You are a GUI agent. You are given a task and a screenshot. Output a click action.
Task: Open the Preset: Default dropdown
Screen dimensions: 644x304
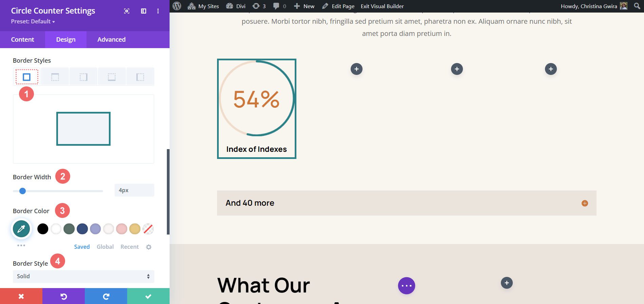point(33,21)
